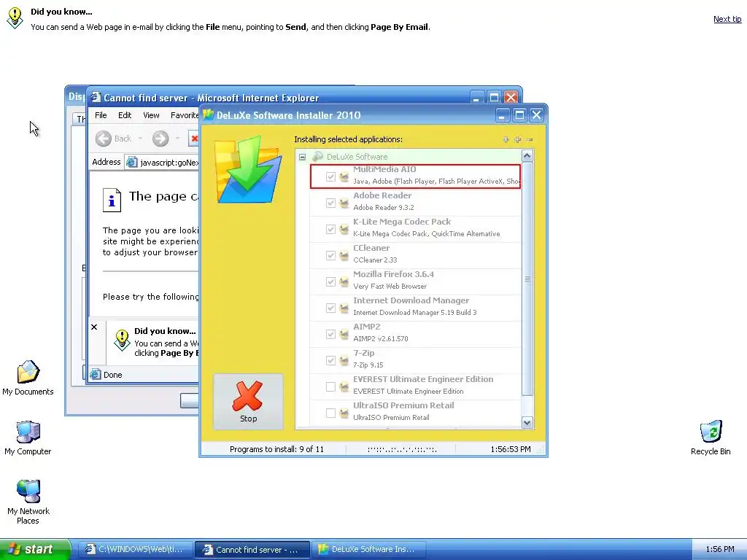The width and height of the screenshot is (747, 560).
Task: Click the package icon beside 7-Zip
Action: pos(344,360)
